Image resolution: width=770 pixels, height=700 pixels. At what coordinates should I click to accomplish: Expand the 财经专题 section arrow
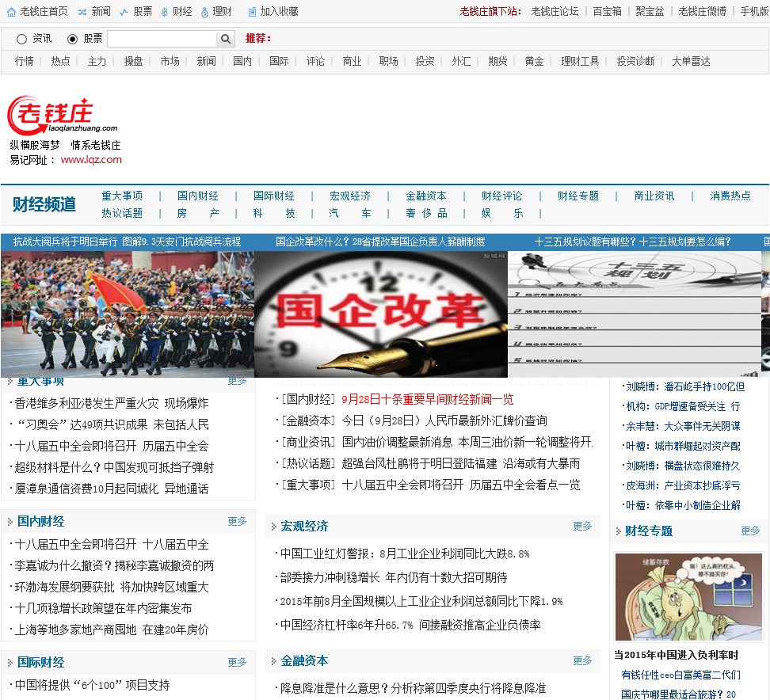click(x=618, y=531)
